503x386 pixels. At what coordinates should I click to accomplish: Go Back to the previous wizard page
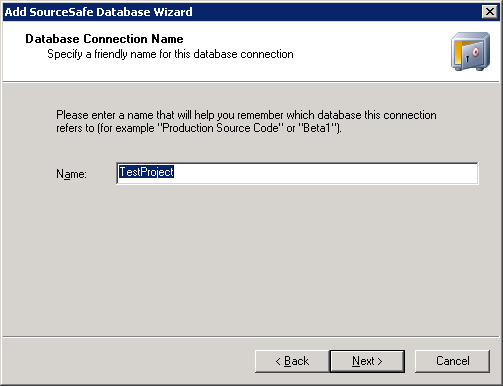(292, 361)
